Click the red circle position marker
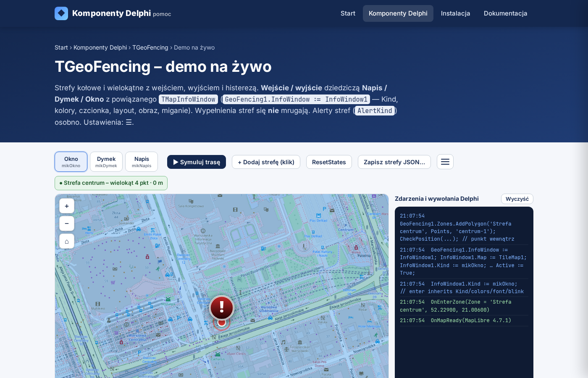The width and height of the screenshot is (588, 378). (x=222, y=323)
